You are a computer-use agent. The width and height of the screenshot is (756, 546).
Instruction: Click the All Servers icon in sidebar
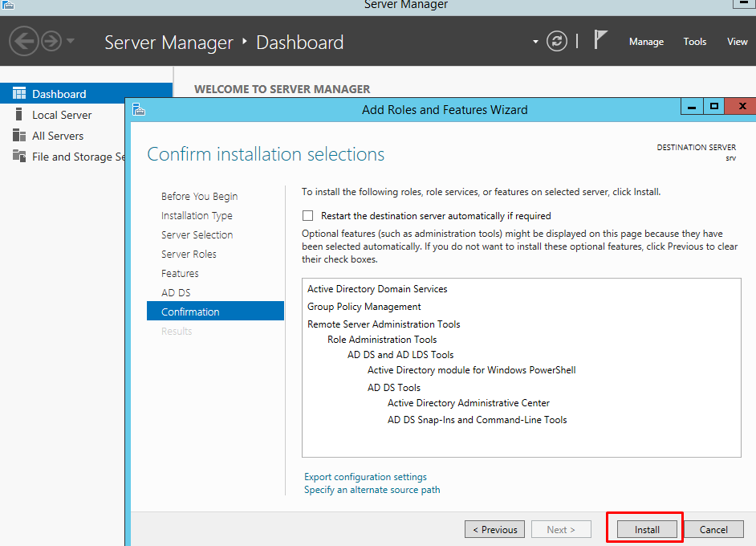tap(19, 135)
